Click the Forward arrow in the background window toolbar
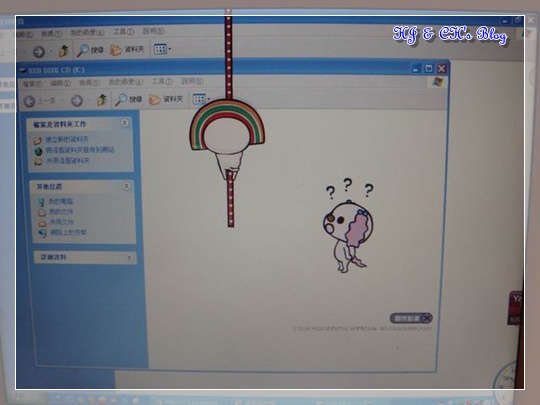Image resolution: width=540 pixels, height=405 pixels. (39, 52)
